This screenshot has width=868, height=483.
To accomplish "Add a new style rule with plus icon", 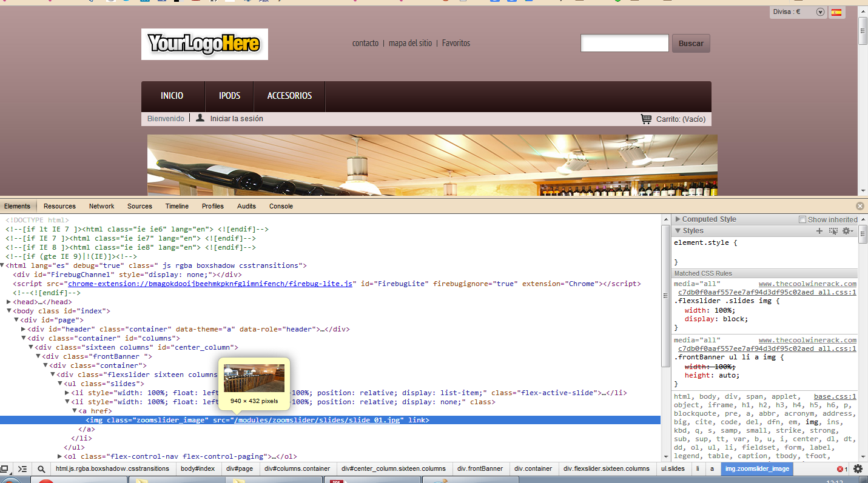I will tap(819, 231).
